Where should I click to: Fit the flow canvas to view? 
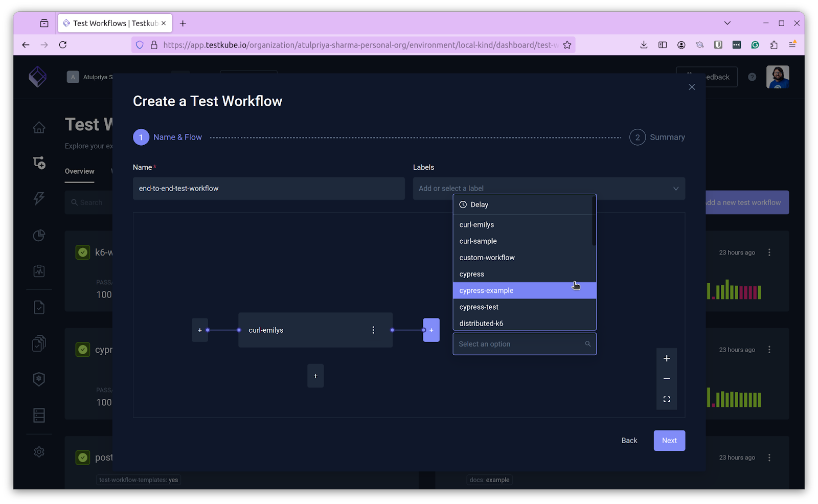[x=667, y=399]
